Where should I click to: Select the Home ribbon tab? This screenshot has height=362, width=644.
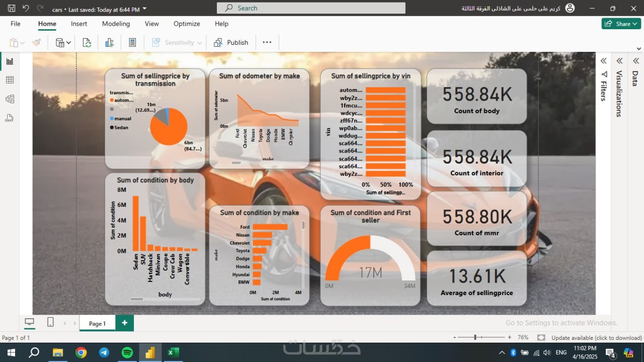(47, 24)
